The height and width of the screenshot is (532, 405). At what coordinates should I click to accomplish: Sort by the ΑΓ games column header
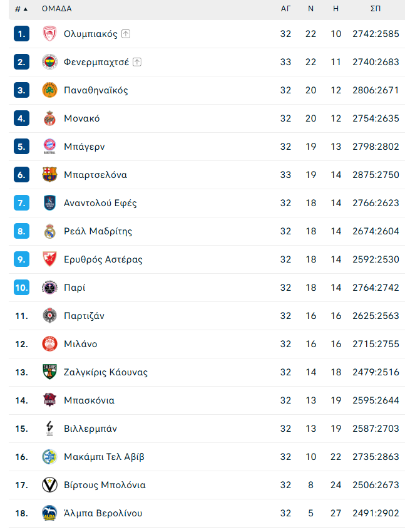click(x=285, y=9)
